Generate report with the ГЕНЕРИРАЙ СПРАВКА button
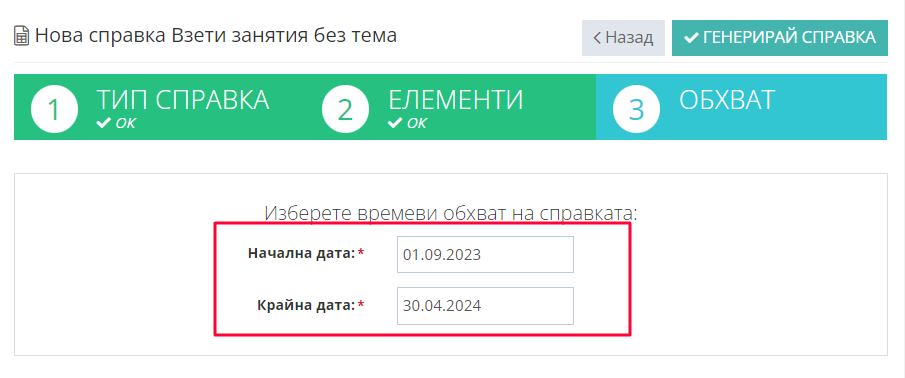Screen dimensions: 905x378 (780, 38)
